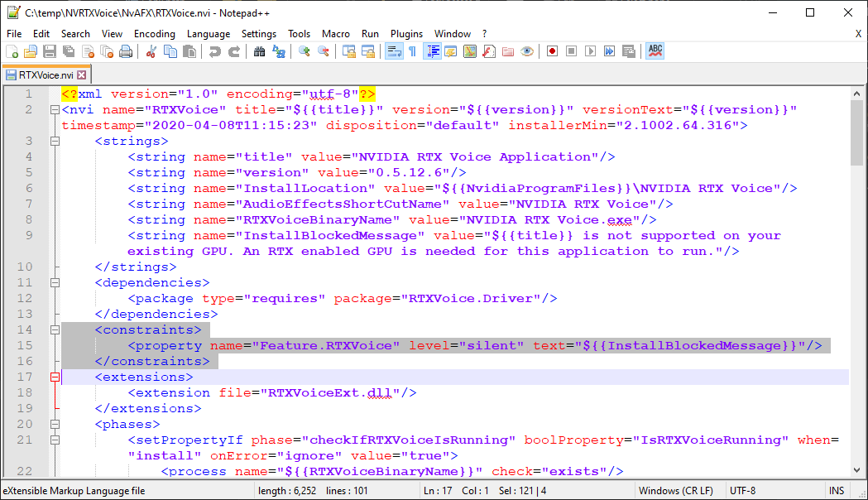Viewport: 868px width, 500px height.
Task: Open Find with binoculars icon
Action: [x=259, y=51]
